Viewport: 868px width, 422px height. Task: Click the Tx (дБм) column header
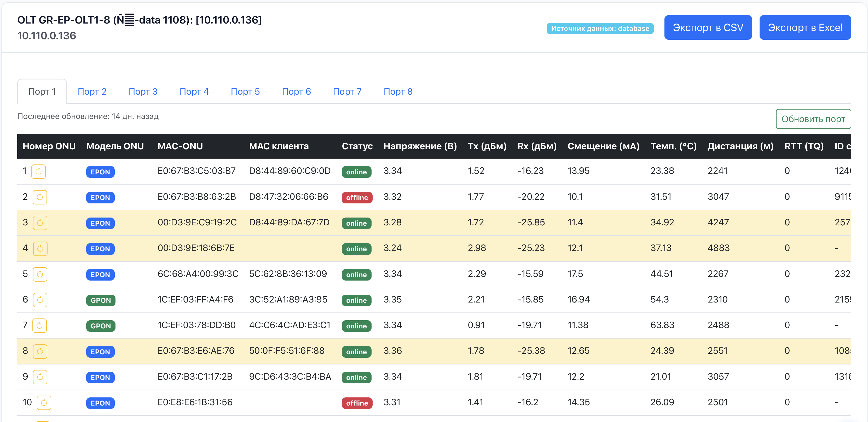click(487, 146)
